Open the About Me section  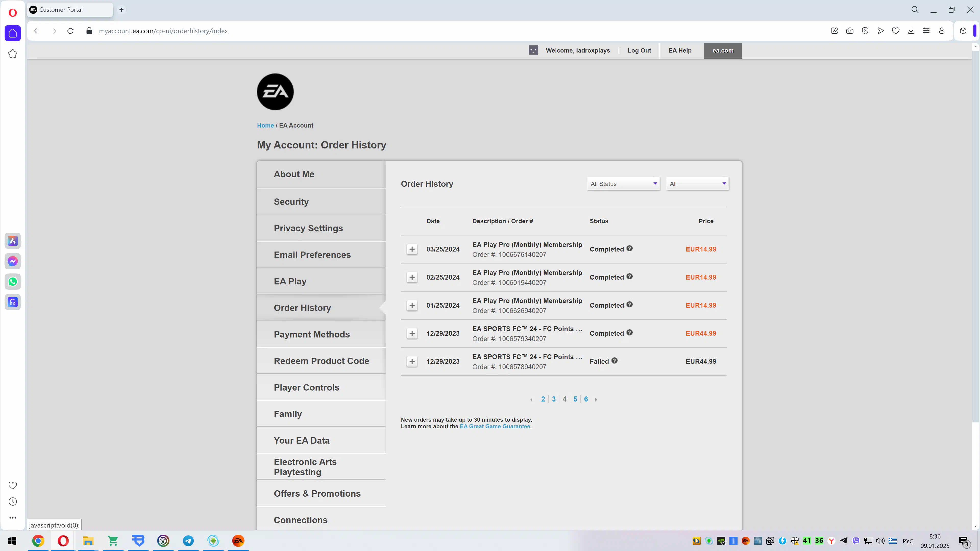(x=321, y=174)
